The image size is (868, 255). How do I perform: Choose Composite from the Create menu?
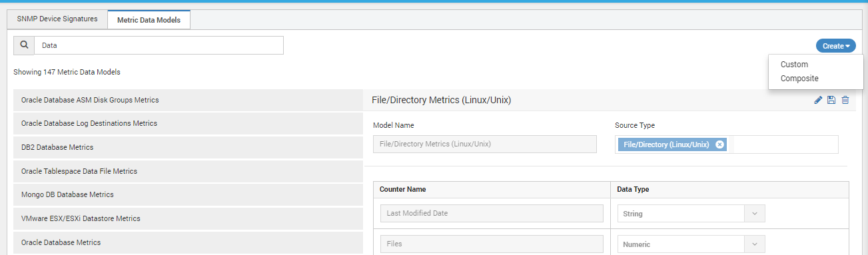click(x=799, y=79)
